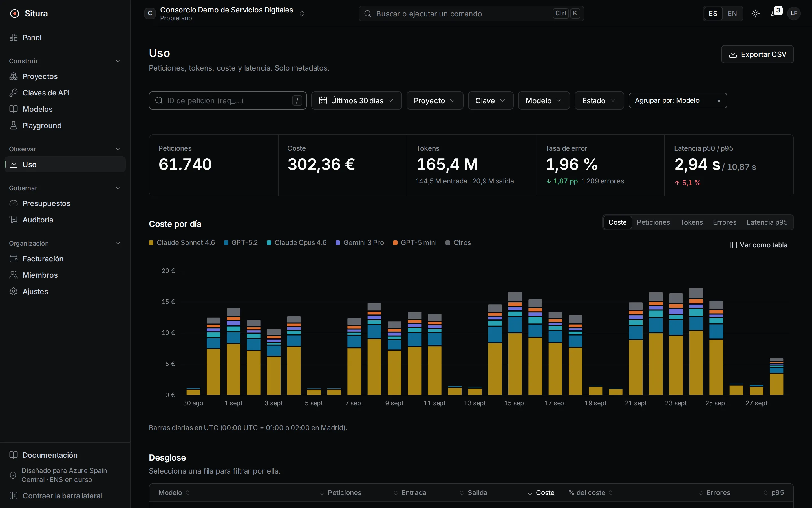812x508 pixels.
Task: Focus the Buscar o ejecutar un comando box
Action: [471, 14]
